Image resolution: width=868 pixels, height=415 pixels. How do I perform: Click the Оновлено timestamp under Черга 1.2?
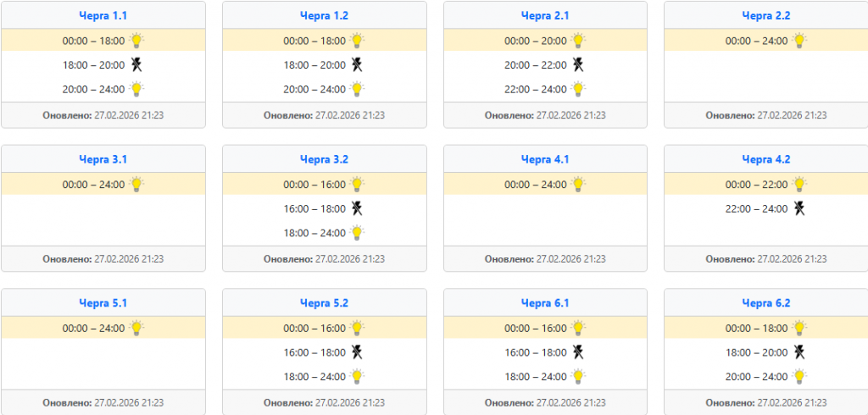tap(324, 115)
